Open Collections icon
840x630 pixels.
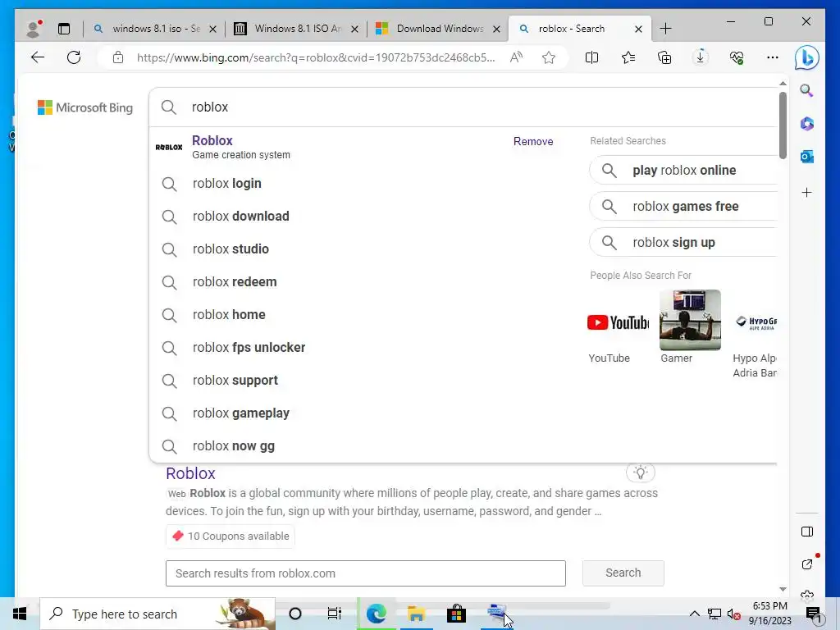click(664, 57)
